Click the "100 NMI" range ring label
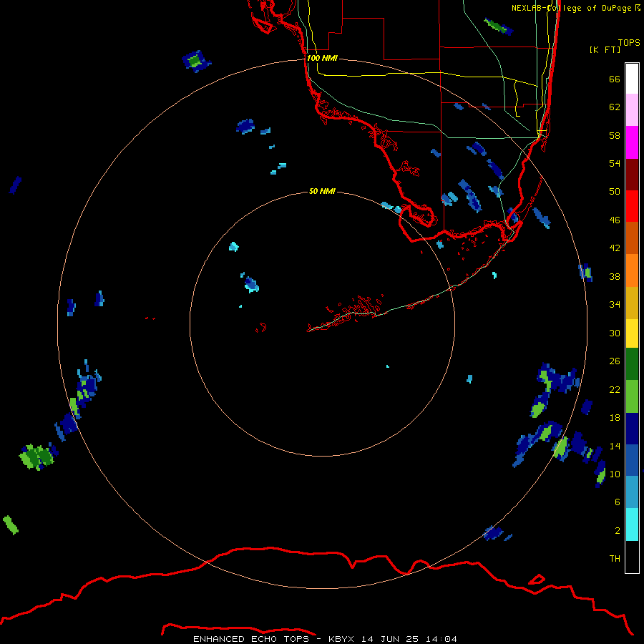 (x=322, y=59)
